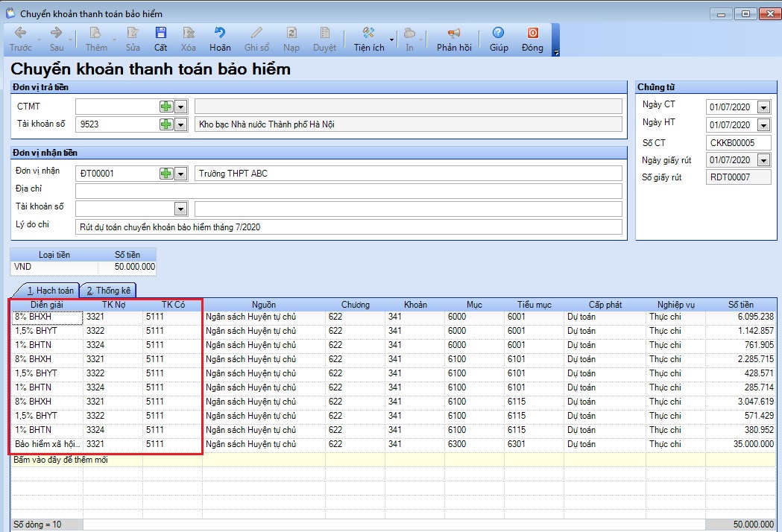Click the VND currency cell
Image resolution: width=782 pixels, height=532 pixels.
[x=54, y=267]
